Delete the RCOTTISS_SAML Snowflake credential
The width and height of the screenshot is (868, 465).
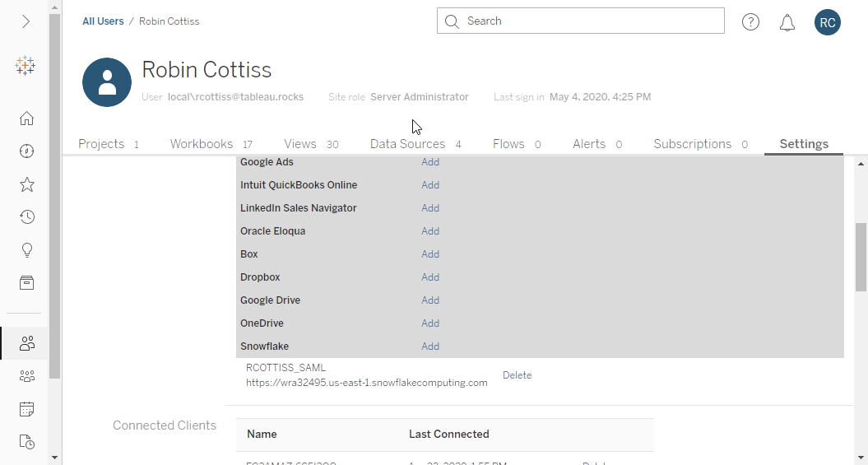517,375
